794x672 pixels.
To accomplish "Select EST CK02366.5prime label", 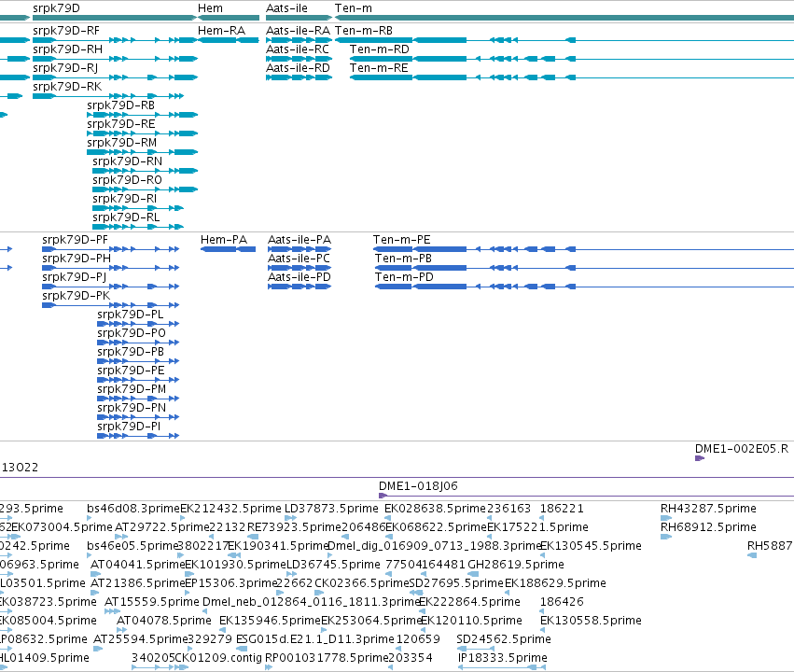I will 362,583.
